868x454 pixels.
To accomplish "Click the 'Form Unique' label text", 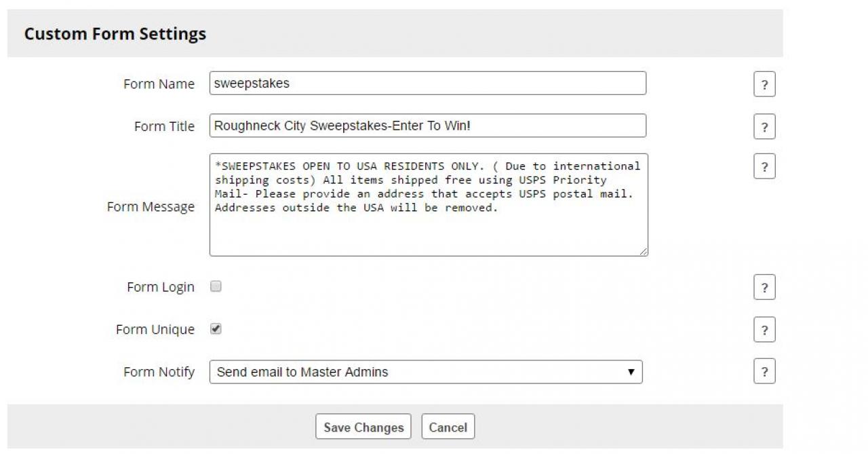I will (x=155, y=329).
